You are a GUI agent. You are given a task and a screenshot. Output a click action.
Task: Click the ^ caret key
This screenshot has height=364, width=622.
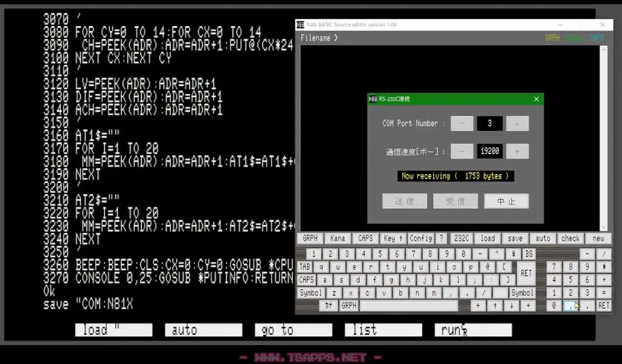point(496,254)
